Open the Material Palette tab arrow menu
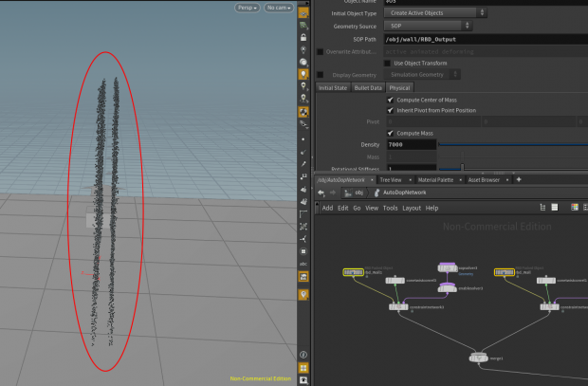Image resolution: width=588 pixels, height=386 pixels. [x=461, y=180]
